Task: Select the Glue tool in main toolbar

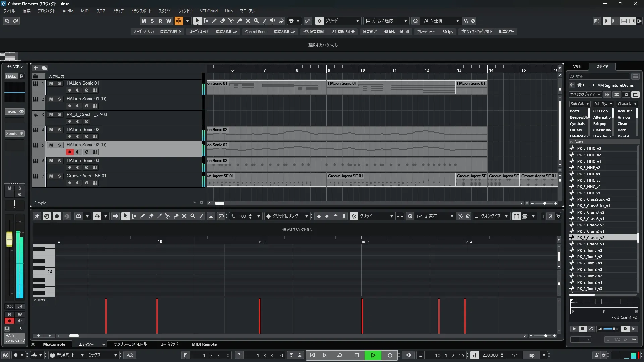Action: (239, 21)
